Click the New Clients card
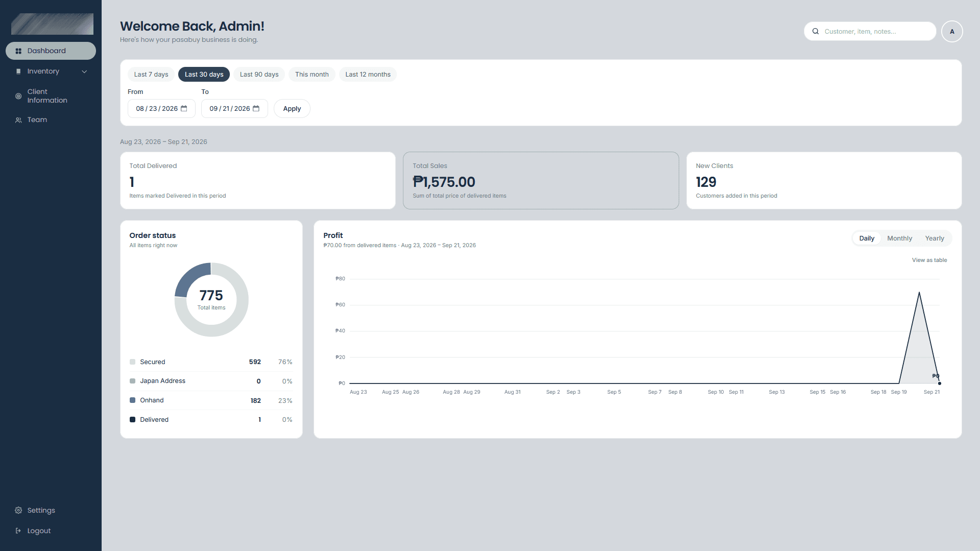This screenshot has height=551, width=980. (x=824, y=180)
